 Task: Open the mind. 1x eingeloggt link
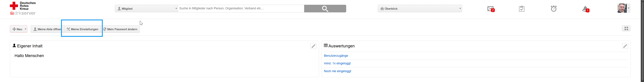337,63
